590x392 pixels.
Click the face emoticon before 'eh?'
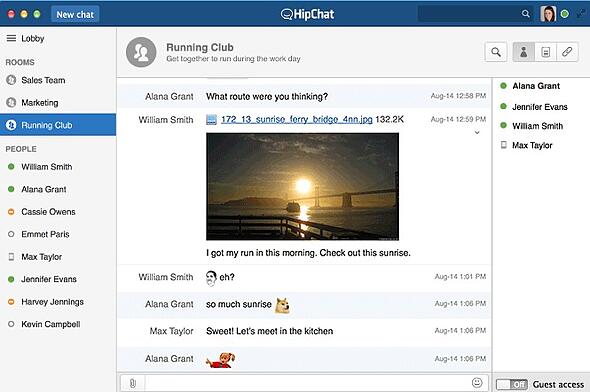click(x=211, y=278)
